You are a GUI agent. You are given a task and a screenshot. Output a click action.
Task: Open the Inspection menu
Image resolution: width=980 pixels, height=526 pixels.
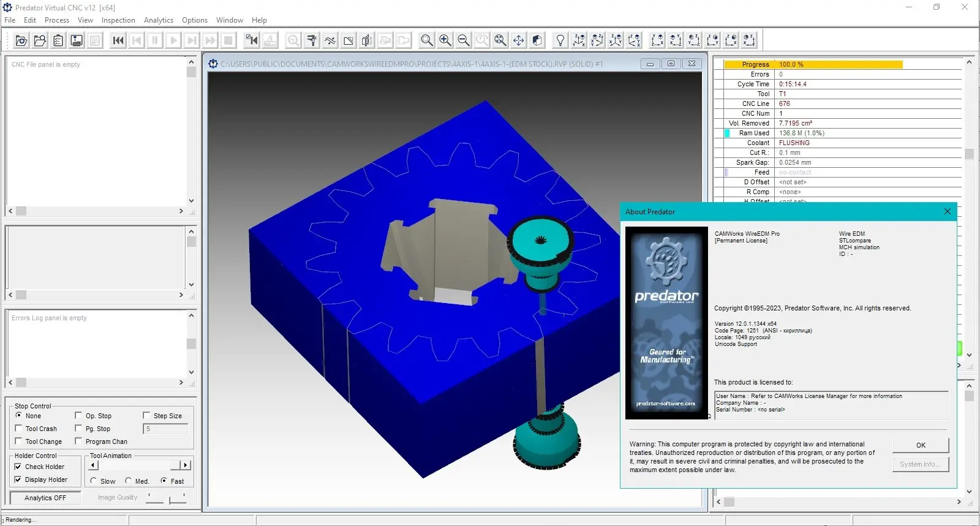pos(118,20)
